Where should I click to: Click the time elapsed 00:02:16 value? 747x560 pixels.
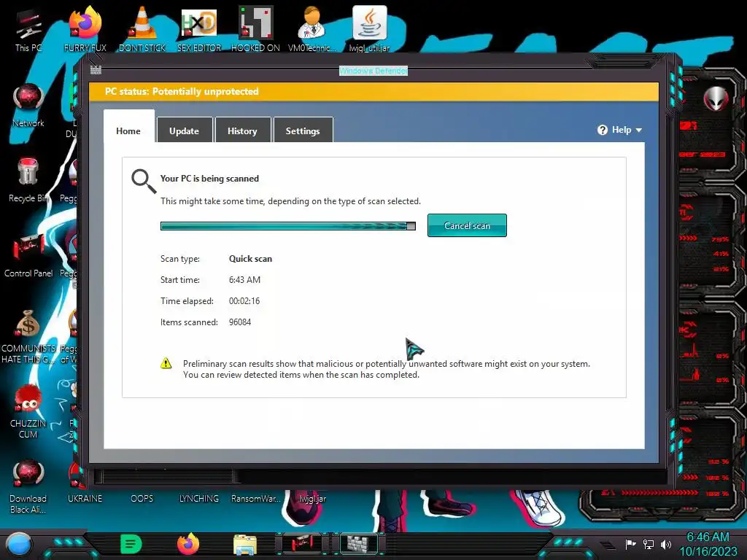coord(244,301)
